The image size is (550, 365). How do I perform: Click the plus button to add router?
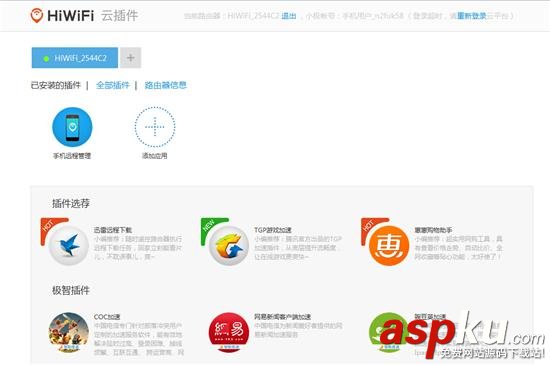coord(130,58)
